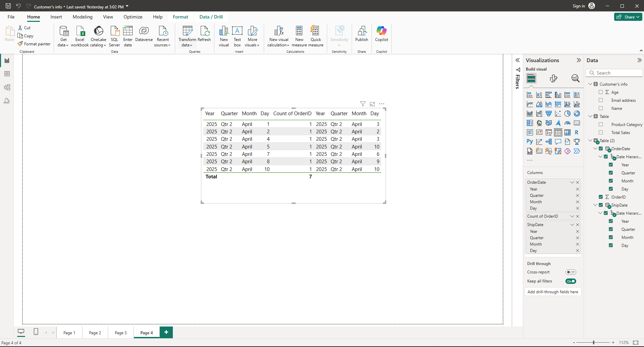The height and width of the screenshot is (347, 644).
Task: Expand the Filters pane
Action: pyautogui.click(x=517, y=60)
